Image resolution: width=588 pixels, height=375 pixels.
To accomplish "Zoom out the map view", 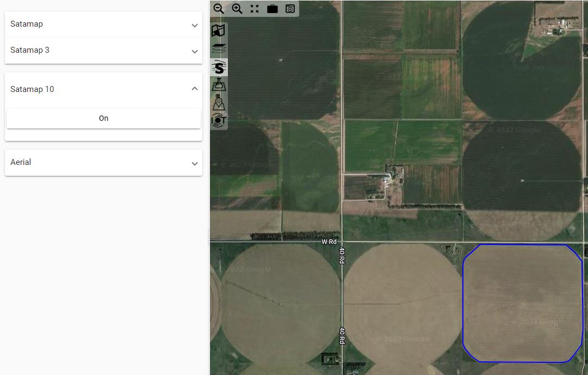I will tap(219, 9).
